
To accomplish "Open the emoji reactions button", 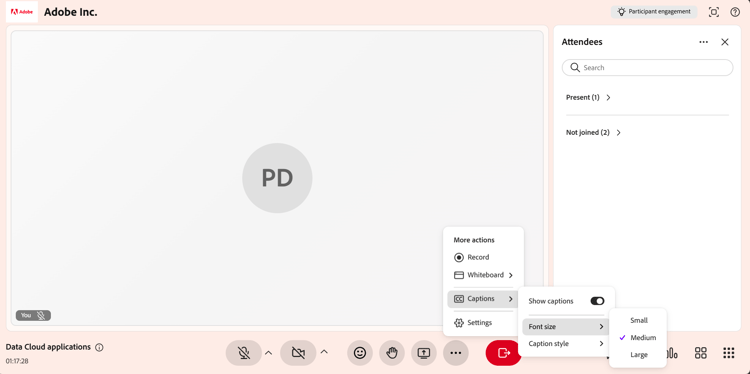I will coord(360,353).
